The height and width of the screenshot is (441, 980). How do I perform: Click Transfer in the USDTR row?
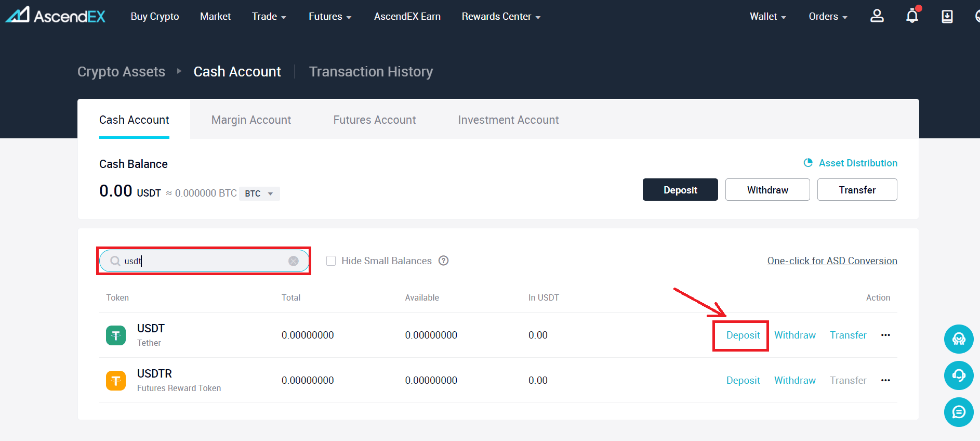848,381
